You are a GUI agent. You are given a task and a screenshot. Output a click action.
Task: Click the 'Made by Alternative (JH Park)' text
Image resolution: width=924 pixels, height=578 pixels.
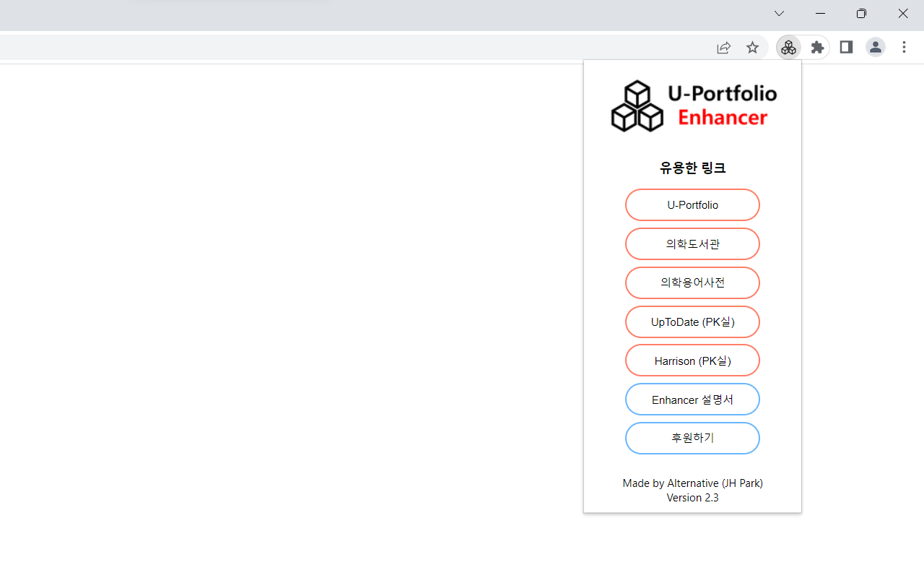pos(692,483)
